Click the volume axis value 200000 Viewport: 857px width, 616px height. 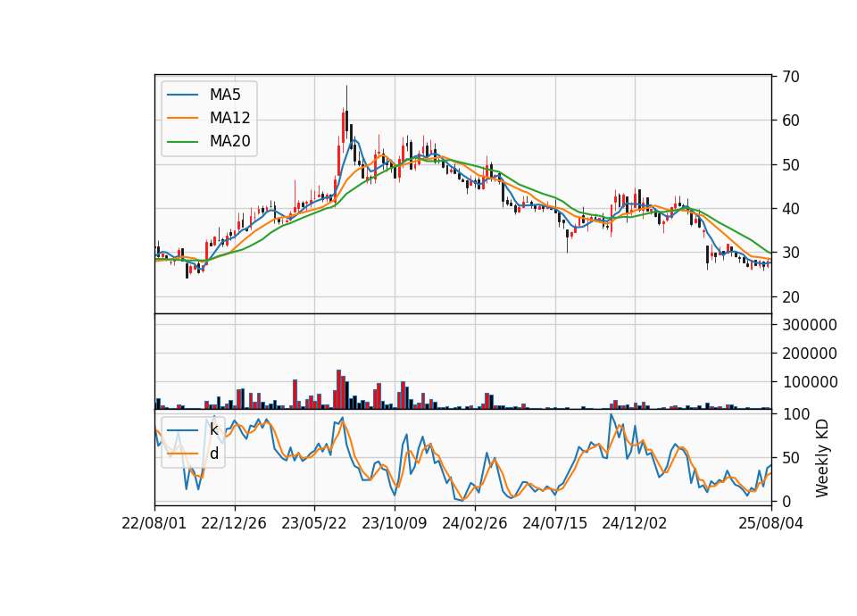pos(810,354)
